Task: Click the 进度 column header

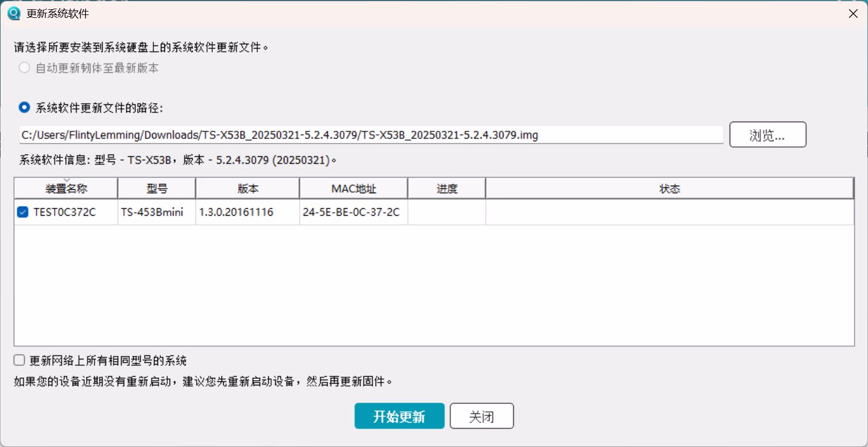Action: pos(447,189)
